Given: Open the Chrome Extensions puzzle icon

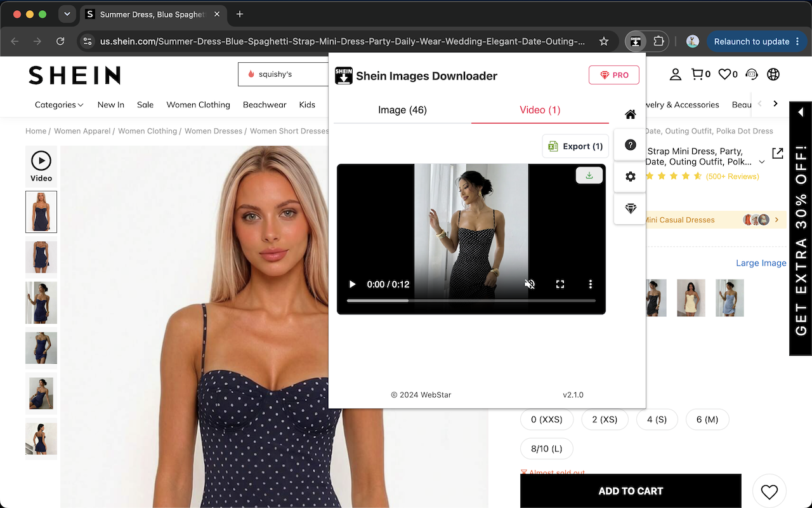Looking at the screenshot, I should tap(658, 41).
